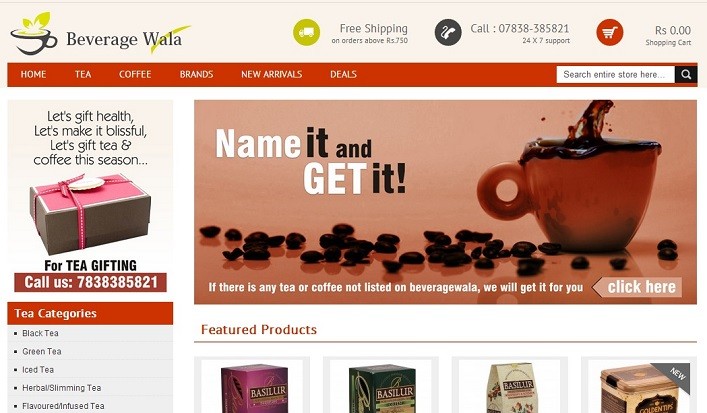Click inside the store search field
Viewport: 707px width, 413px height.
615,74
